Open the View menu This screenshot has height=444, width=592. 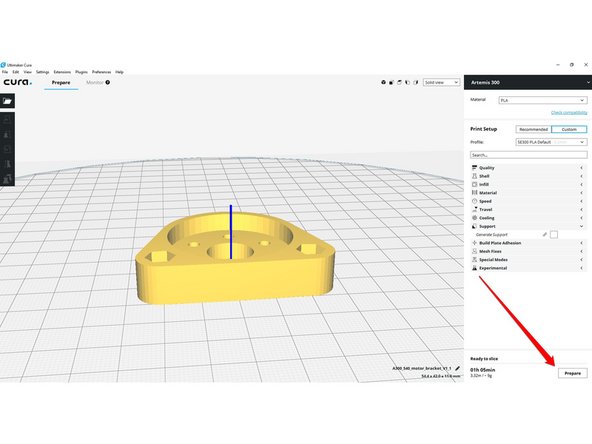[x=28, y=72]
